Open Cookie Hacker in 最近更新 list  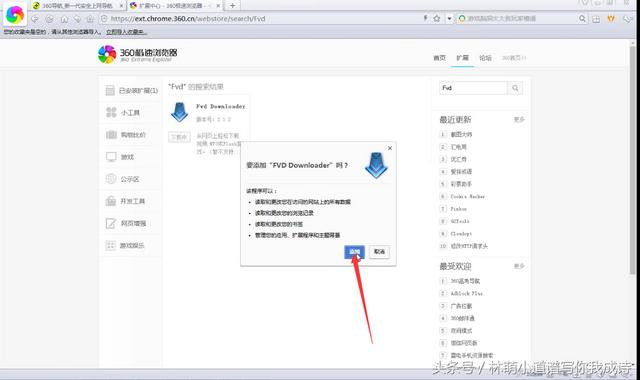(x=468, y=196)
